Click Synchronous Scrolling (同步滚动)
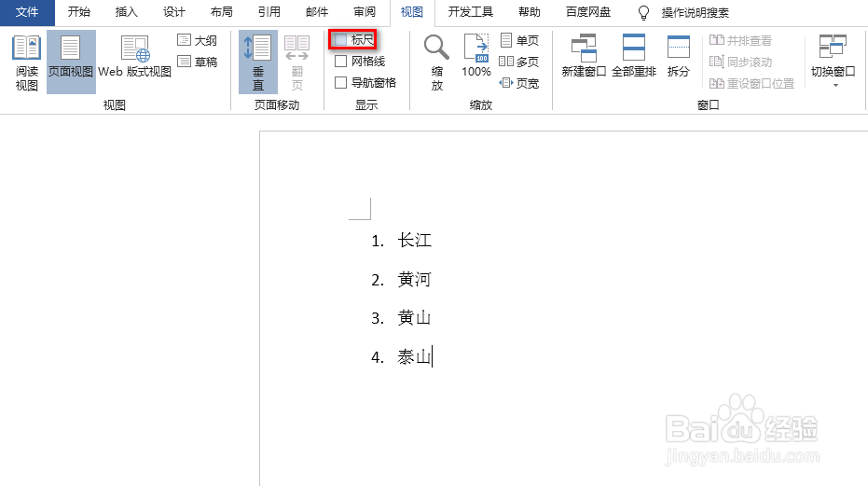The width and height of the screenshot is (868, 486). [x=740, y=62]
